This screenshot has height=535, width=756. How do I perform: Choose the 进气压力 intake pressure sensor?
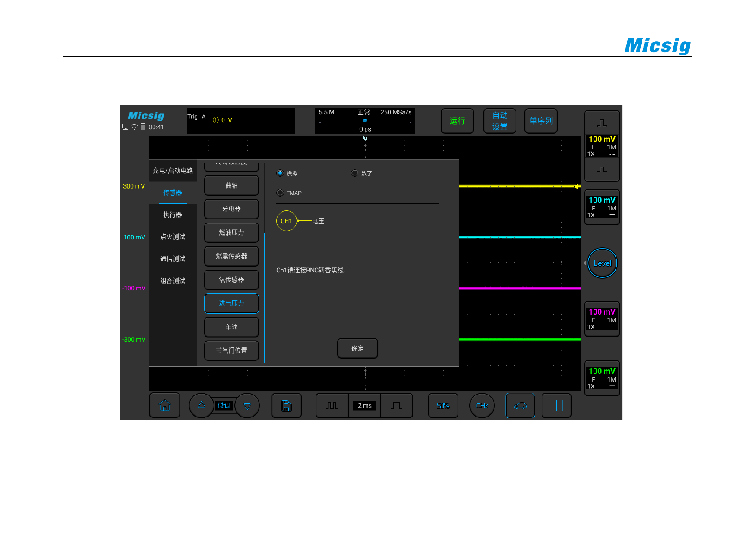[x=232, y=303]
